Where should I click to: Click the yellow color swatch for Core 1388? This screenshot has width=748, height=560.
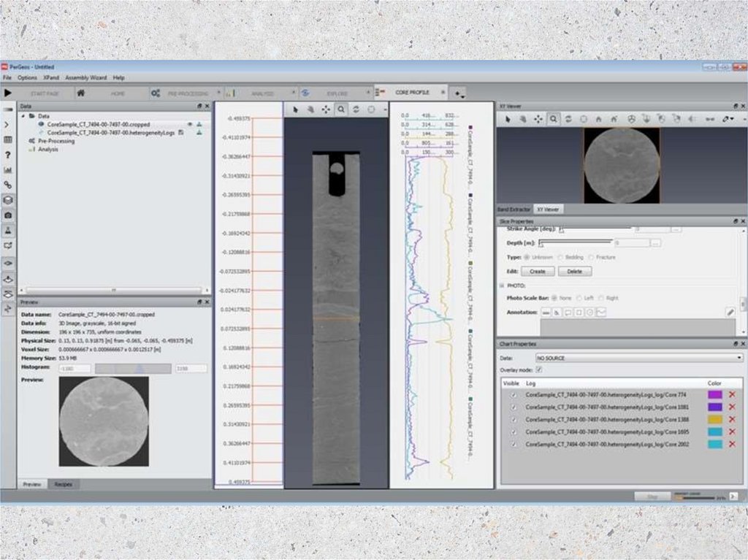(714, 419)
